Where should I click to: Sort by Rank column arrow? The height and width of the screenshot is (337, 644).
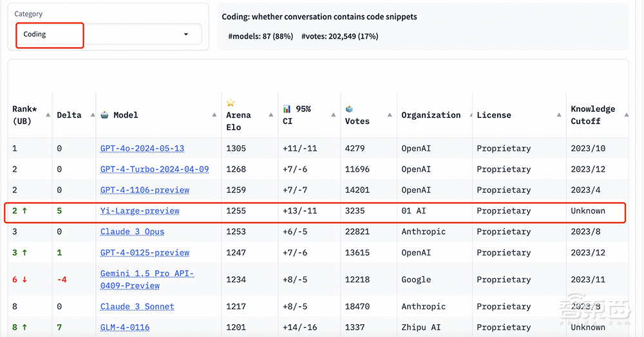(x=47, y=115)
